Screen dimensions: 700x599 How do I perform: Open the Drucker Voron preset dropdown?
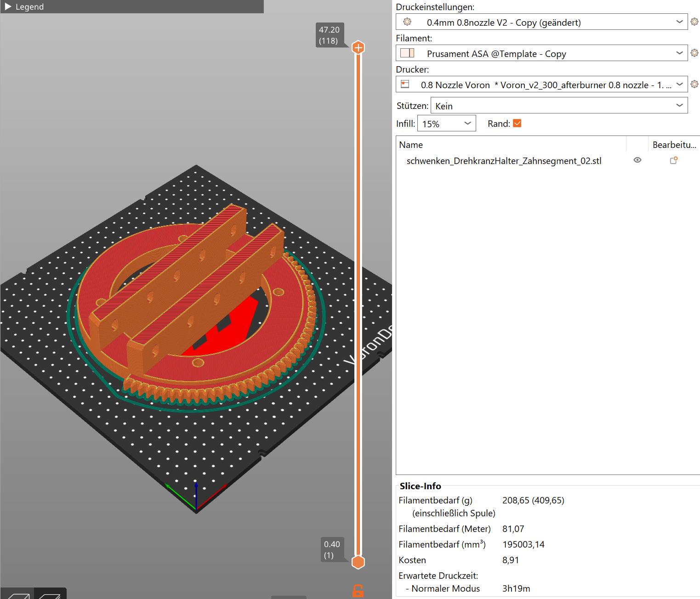(542, 85)
